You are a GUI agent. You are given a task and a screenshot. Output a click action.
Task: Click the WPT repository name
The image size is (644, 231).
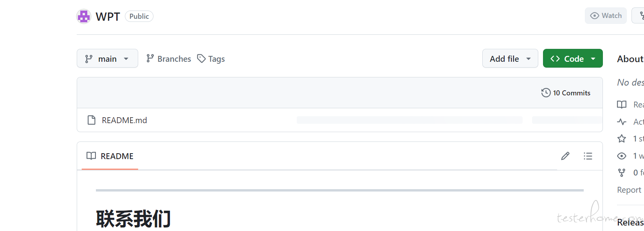coord(108,16)
